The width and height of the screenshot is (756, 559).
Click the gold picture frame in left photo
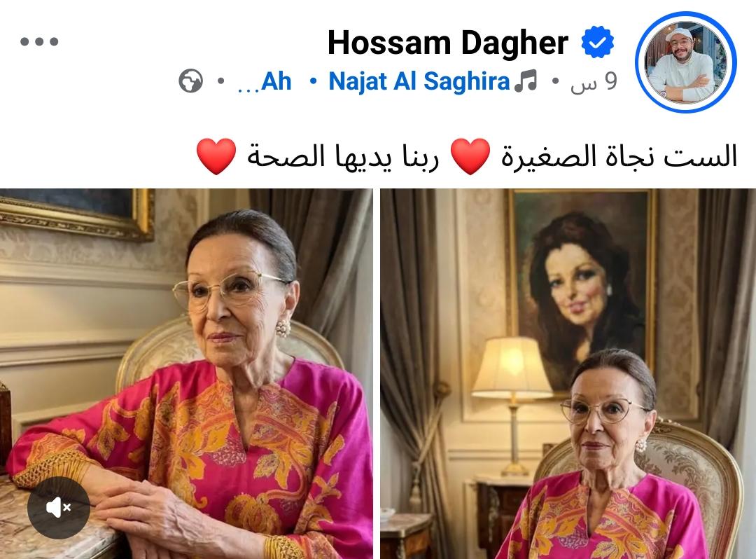pyautogui.click(x=77, y=214)
